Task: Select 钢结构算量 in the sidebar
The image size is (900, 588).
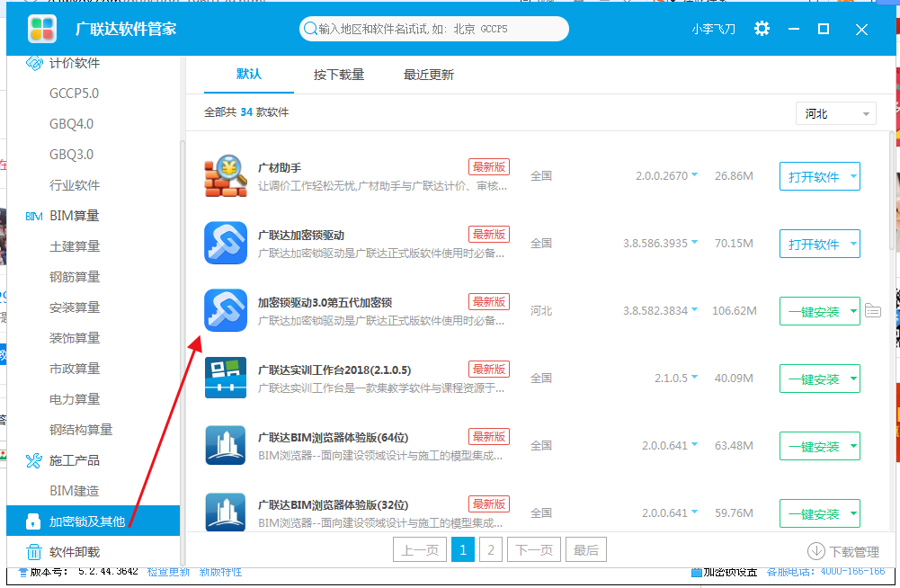Action: [x=81, y=430]
